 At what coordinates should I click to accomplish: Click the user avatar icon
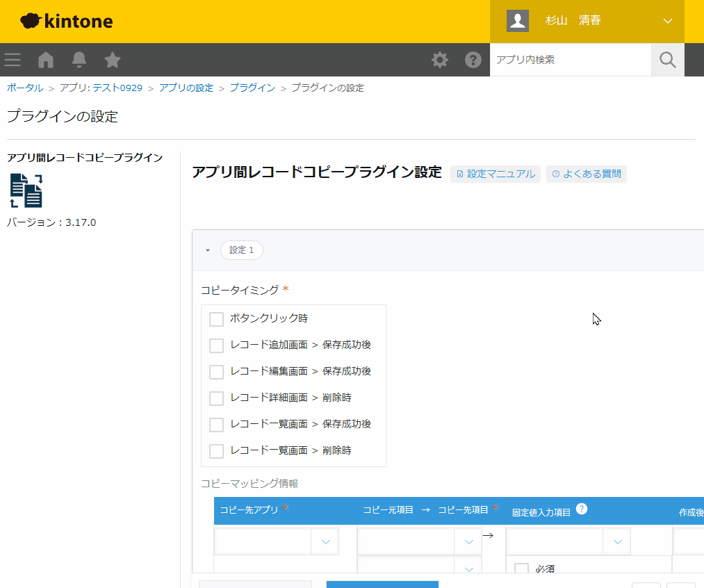517,21
